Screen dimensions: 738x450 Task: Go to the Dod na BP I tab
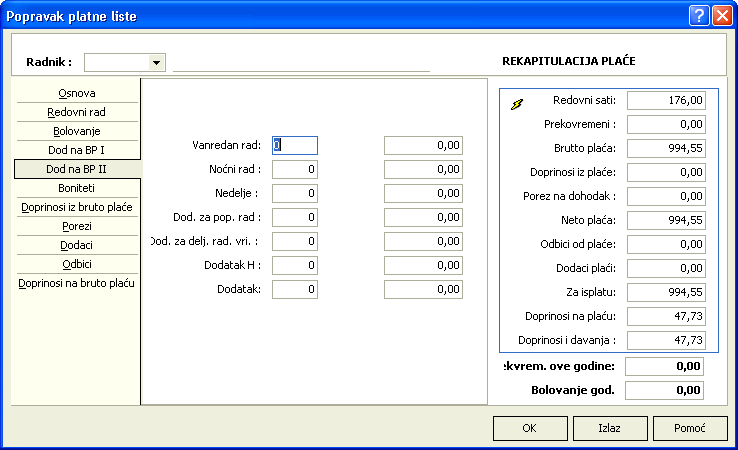[77, 150]
